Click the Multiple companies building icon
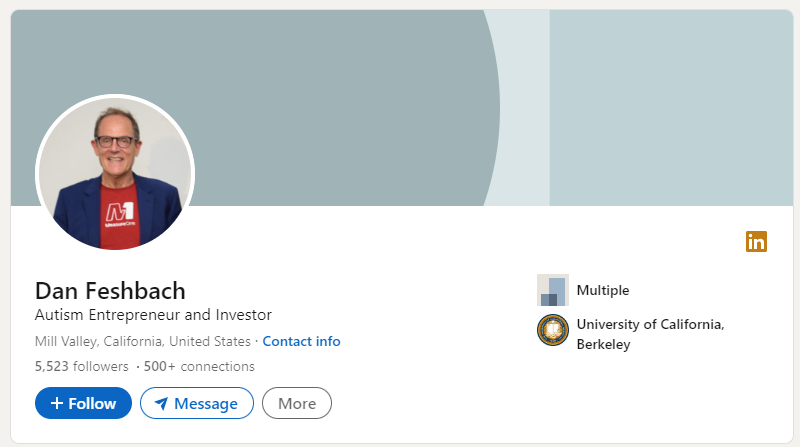The width and height of the screenshot is (800, 447). pyautogui.click(x=553, y=290)
